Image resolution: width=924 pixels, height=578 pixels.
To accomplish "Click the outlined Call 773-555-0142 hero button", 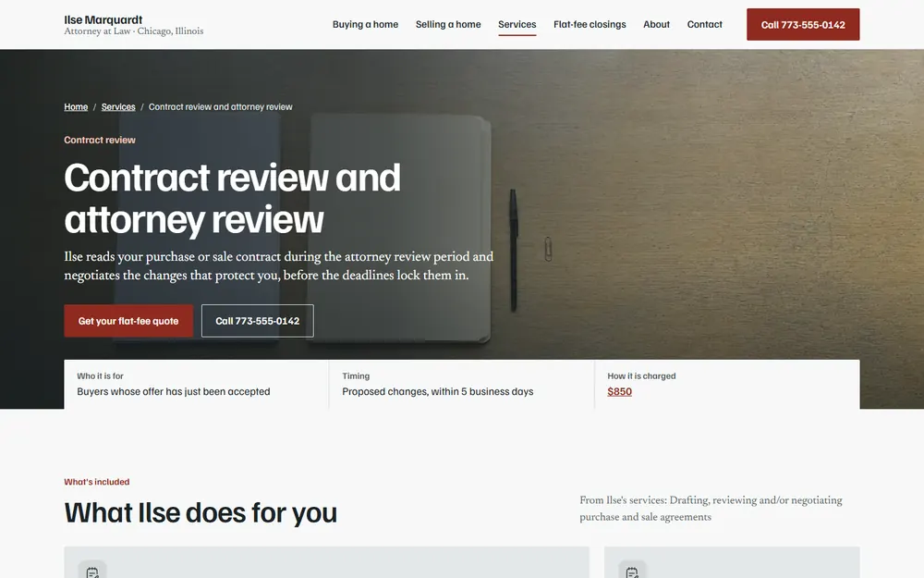I will (258, 321).
